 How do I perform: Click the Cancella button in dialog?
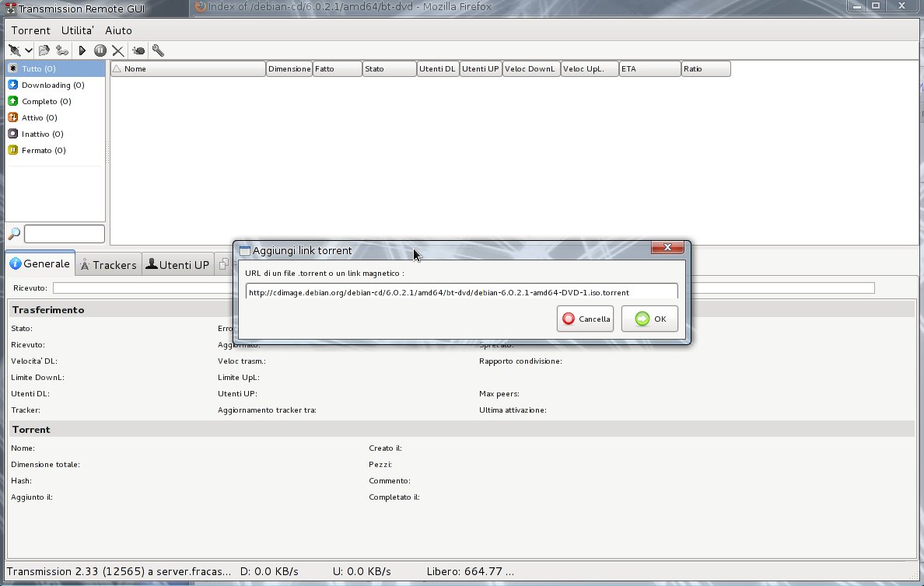click(x=585, y=319)
